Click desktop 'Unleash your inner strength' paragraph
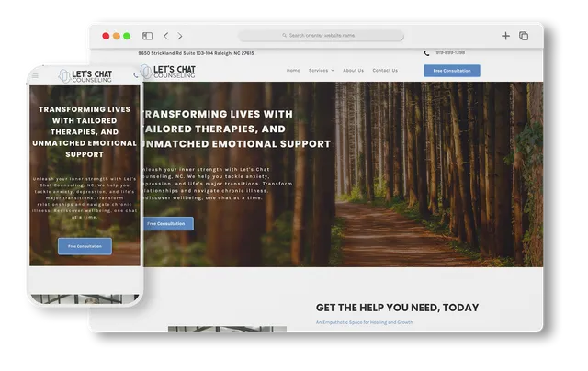 (x=218, y=184)
